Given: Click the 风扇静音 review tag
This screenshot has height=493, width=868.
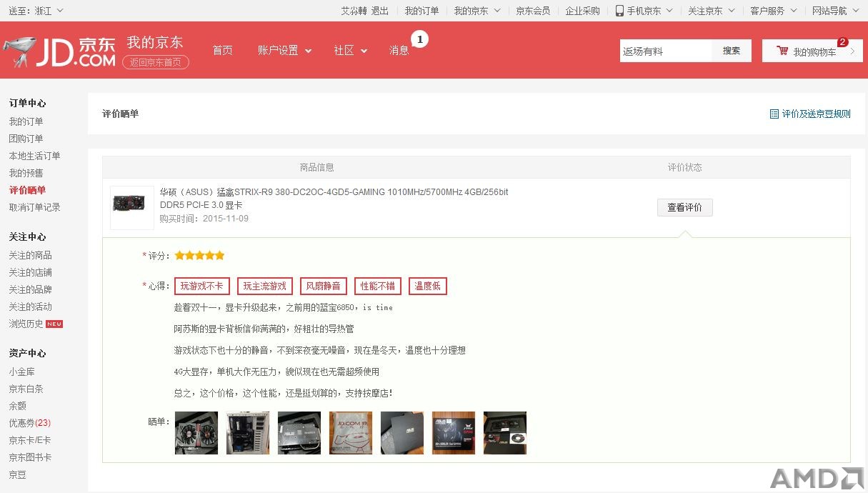Looking at the screenshot, I should pyautogui.click(x=324, y=287).
